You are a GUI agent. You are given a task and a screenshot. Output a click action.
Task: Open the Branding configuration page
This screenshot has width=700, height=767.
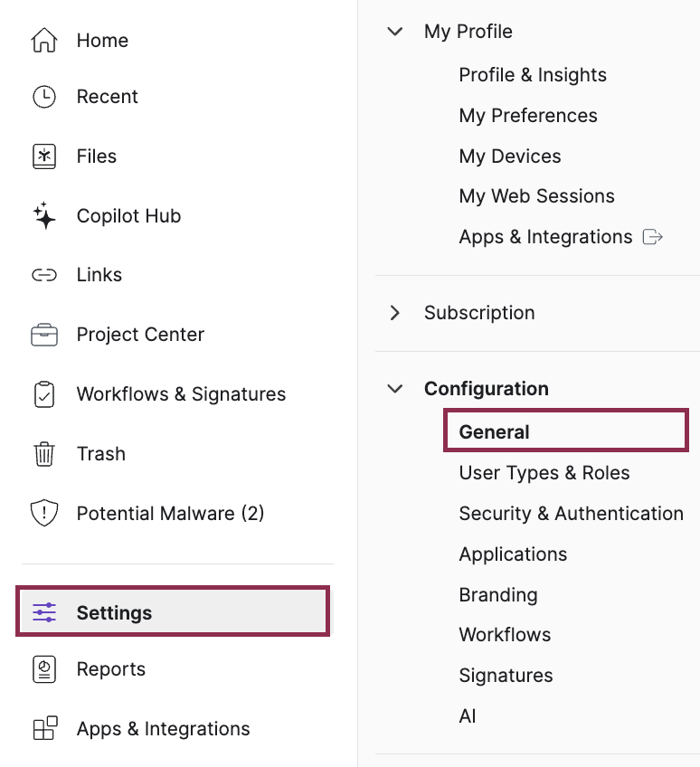point(497,594)
